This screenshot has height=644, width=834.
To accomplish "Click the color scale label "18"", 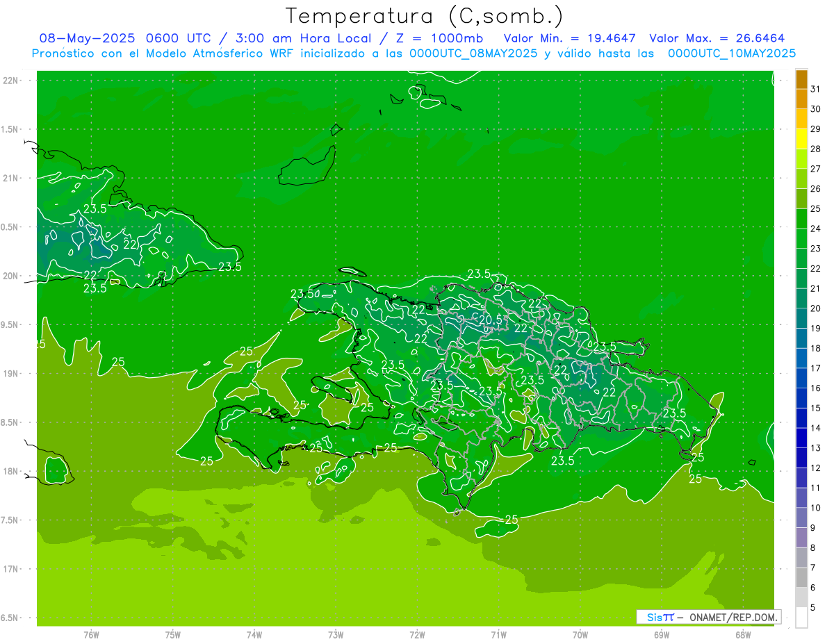I will point(816,348).
